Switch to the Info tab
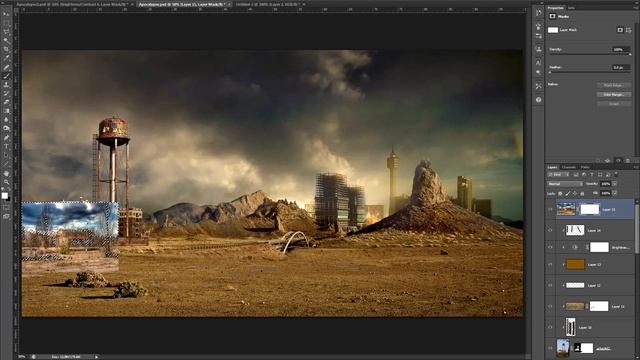Screen dimensions: 640x360 point(571,8)
